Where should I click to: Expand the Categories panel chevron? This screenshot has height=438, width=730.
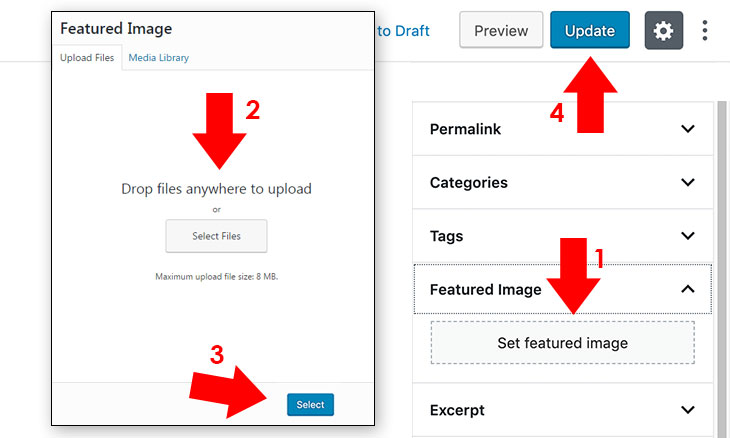click(x=688, y=182)
